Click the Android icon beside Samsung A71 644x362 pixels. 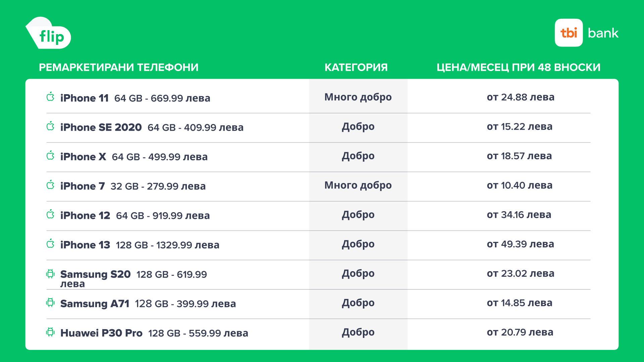[x=50, y=303]
